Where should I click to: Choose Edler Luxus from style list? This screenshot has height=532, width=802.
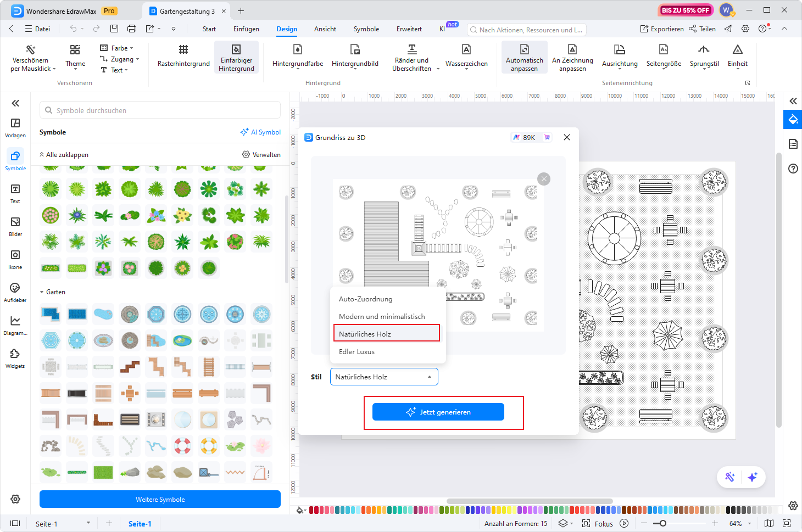[x=357, y=352]
